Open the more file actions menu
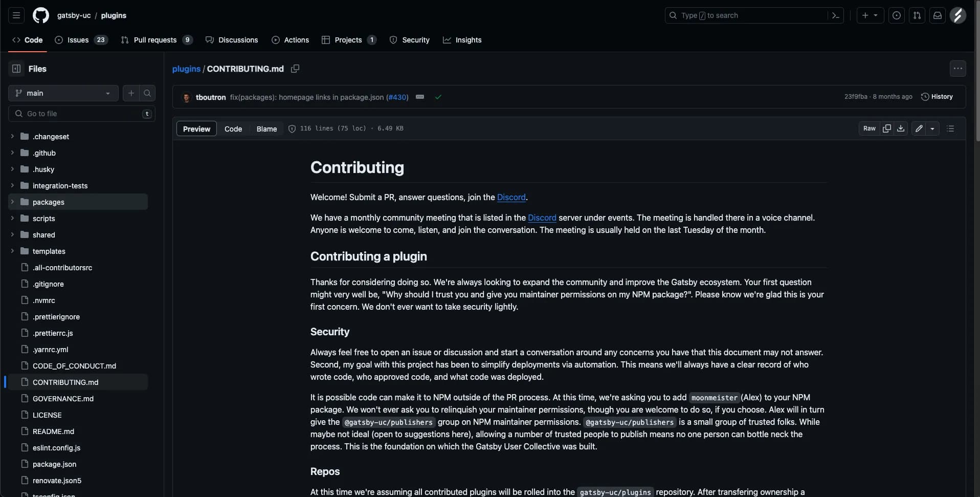Screen dimensions: 980x497 point(958,69)
